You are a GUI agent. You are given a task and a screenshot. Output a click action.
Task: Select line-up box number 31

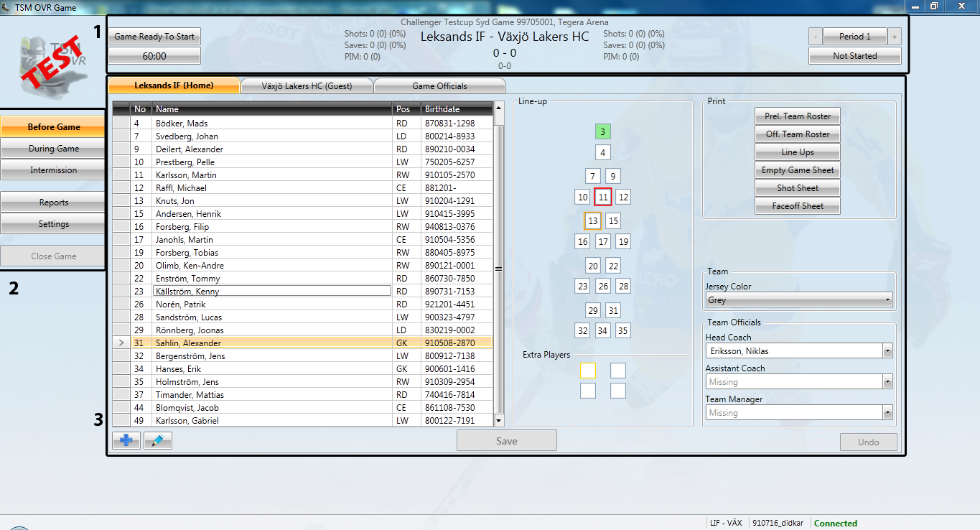click(612, 310)
